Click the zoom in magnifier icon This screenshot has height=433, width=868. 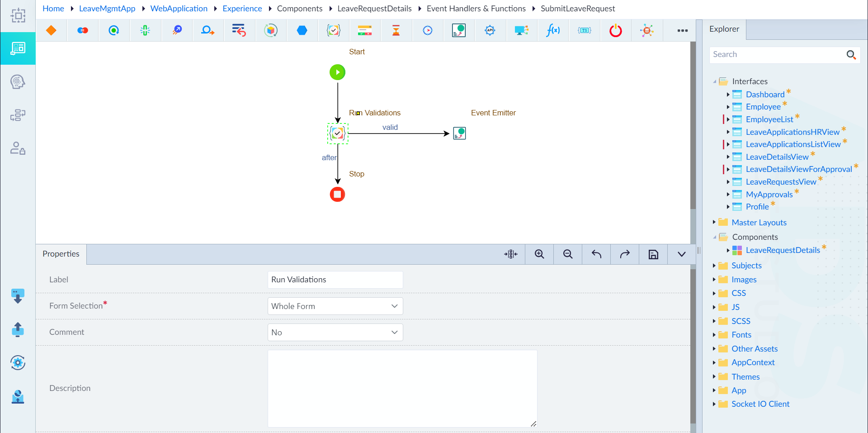539,254
